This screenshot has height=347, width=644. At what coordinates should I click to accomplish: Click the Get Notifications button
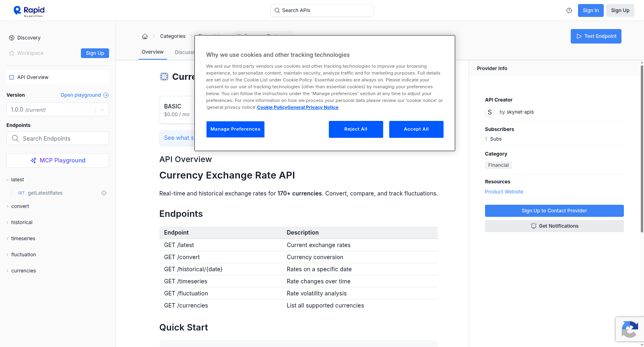[x=554, y=226]
